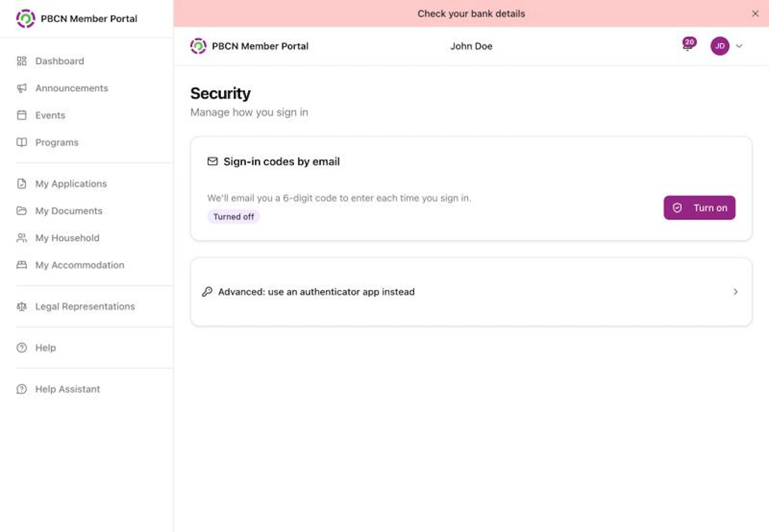This screenshot has width=769, height=532.
Task: Click the shield icon on Turn on button
Action: click(x=677, y=208)
